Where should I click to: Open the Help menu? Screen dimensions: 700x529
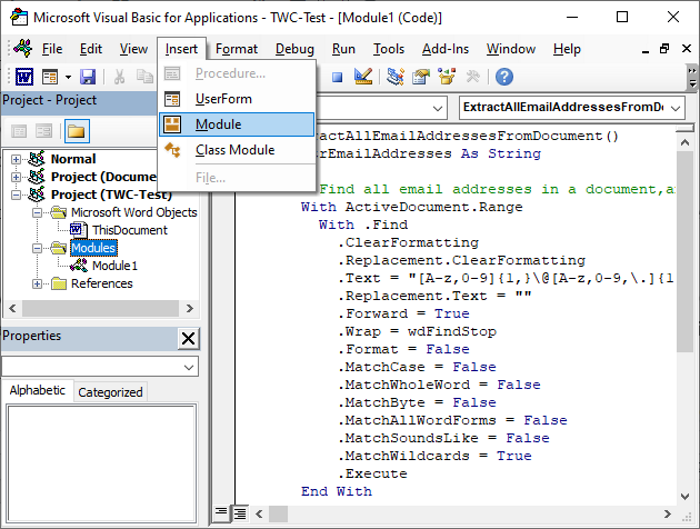pyautogui.click(x=567, y=49)
